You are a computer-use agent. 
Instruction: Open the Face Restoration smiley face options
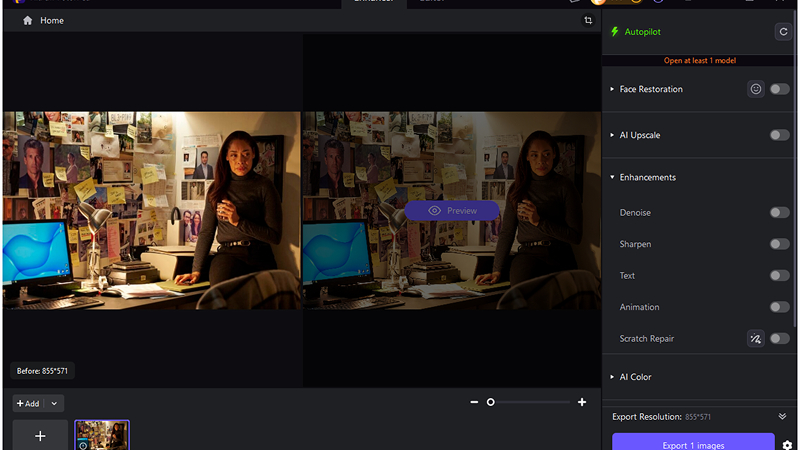pyautogui.click(x=756, y=89)
